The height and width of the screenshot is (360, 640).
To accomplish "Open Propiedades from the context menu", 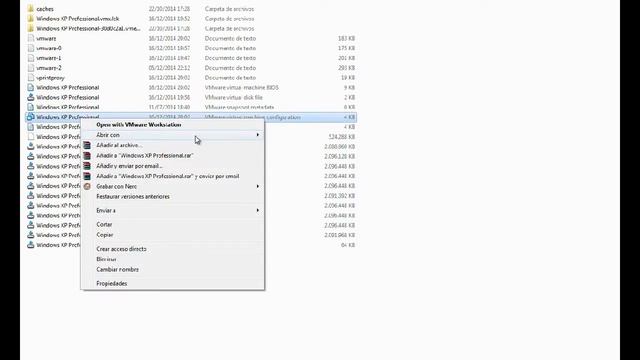I will point(111,283).
